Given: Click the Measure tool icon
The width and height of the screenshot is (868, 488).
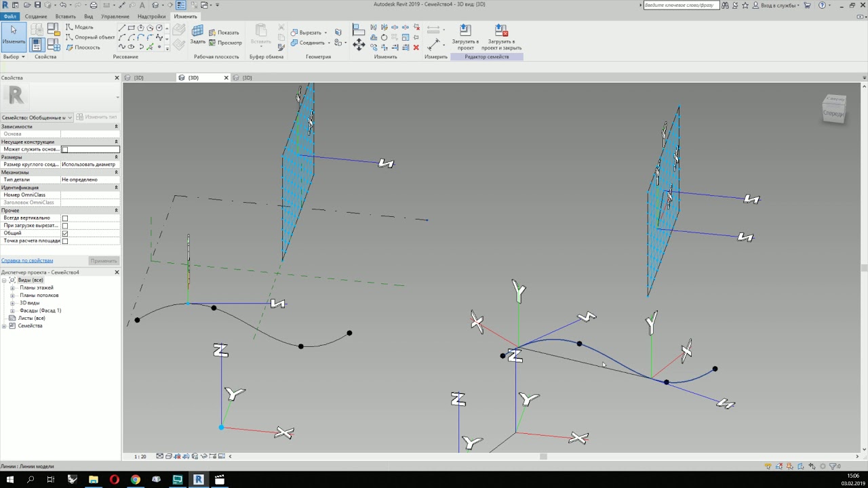Looking at the screenshot, I should point(433,44).
